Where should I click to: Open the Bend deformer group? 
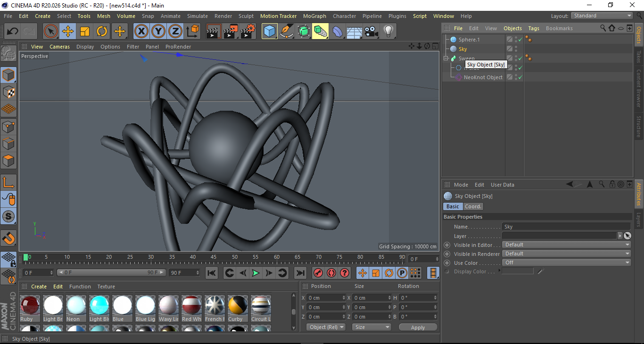(x=338, y=32)
